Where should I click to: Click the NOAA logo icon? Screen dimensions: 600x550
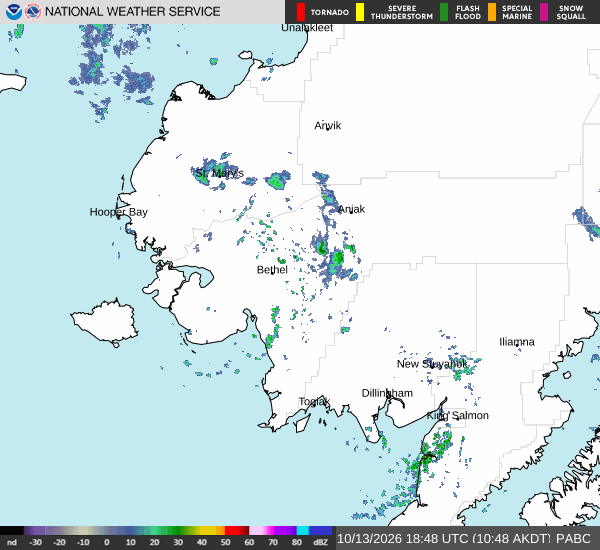click(x=14, y=12)
